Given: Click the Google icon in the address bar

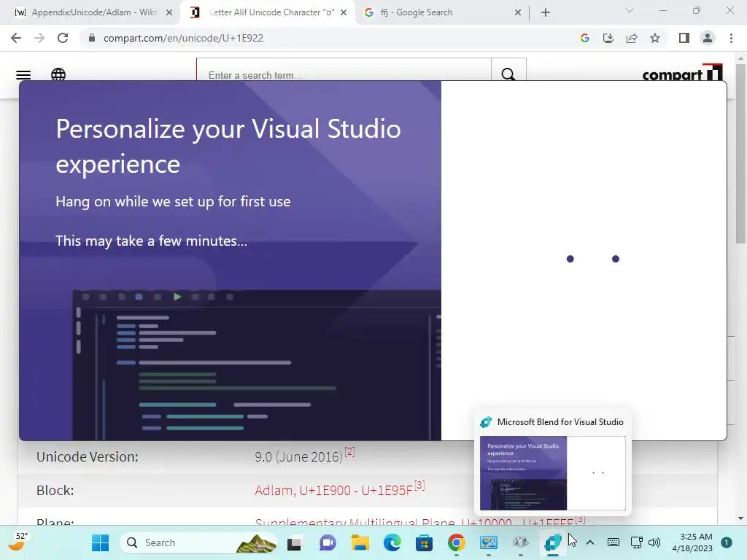Looking at the screenshot, I should tap(584, 38).
